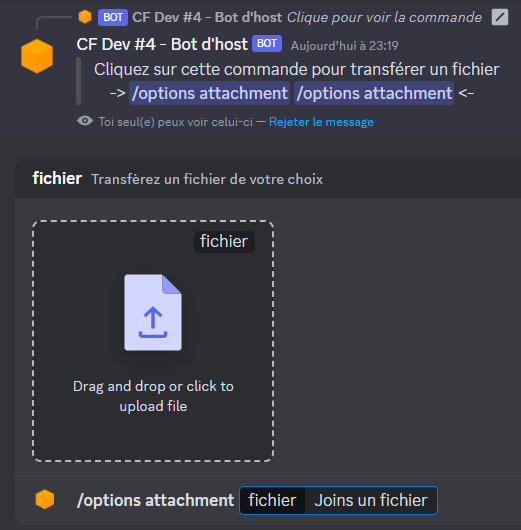Click the slash command icon in reply header
Image resolution: width=521 pixels, height=530 pixels.
point(500,17)
